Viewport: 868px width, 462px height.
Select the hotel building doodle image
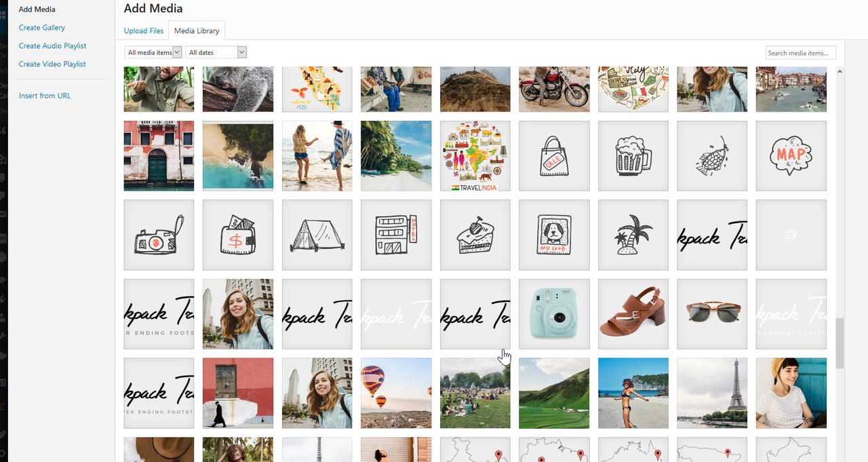click(396, 235)
